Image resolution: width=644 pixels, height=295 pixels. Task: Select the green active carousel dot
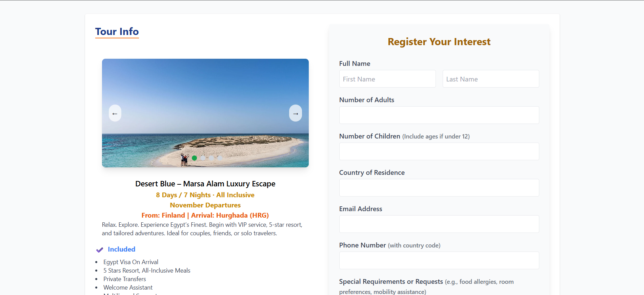(194, 158)
